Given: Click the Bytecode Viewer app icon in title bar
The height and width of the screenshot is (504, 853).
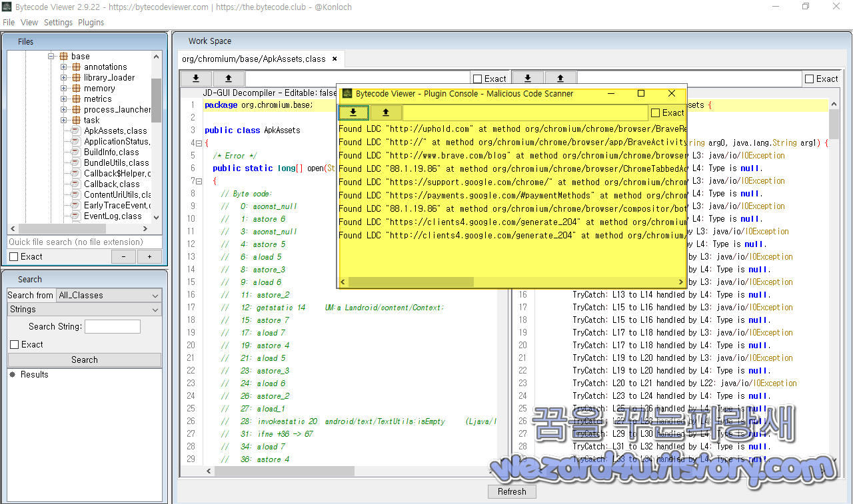Looking at the screenshot, I should click(7, 7).
